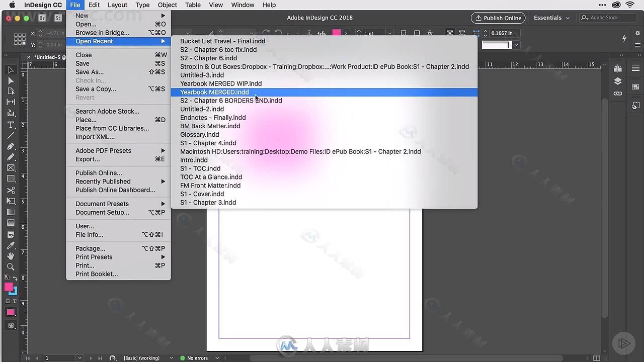Click the preflight profile icon in status bar
The width and height of the screenshot is (644, 362).
[x=113, y=358]
